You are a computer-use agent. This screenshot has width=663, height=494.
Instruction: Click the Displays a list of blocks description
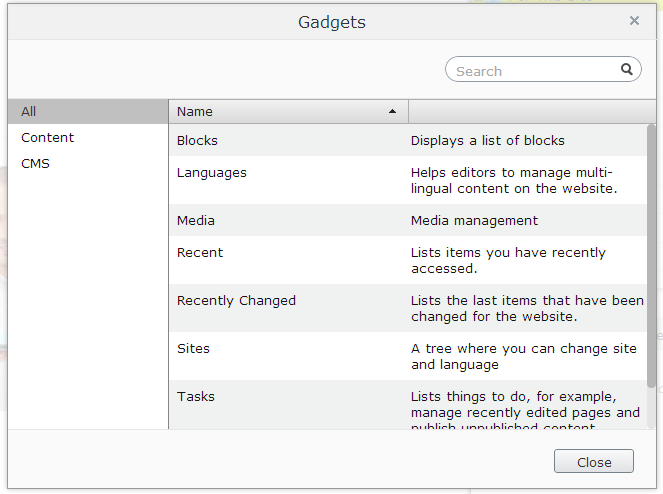click(x=488, y=140)
